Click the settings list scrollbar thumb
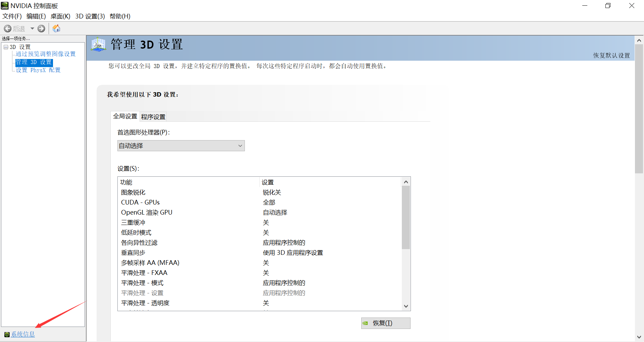644x342 pixels. point(406,218)
